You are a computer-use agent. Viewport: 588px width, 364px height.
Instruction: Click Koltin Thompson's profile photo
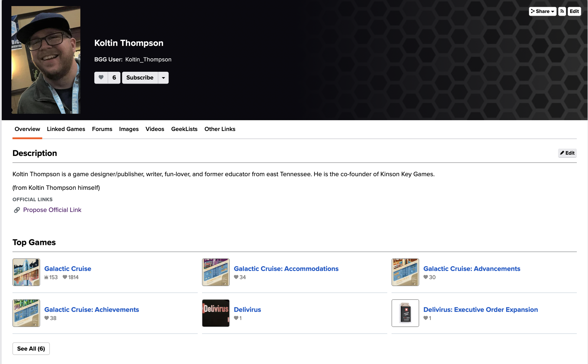pyautogui.click(x=46, y=60)
